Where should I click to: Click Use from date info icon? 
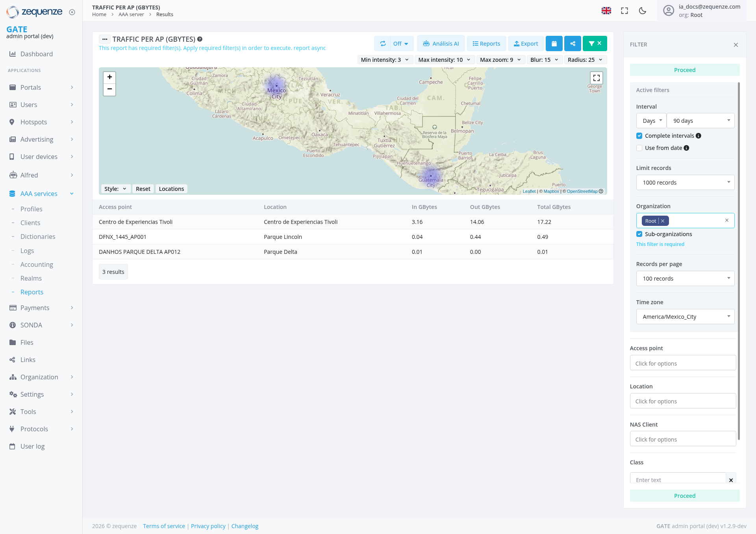(x=686, y=148)
